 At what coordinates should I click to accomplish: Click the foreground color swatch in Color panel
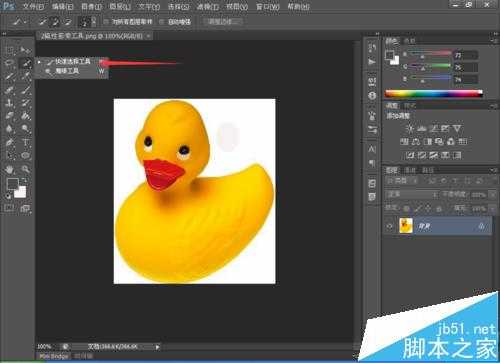389,55
